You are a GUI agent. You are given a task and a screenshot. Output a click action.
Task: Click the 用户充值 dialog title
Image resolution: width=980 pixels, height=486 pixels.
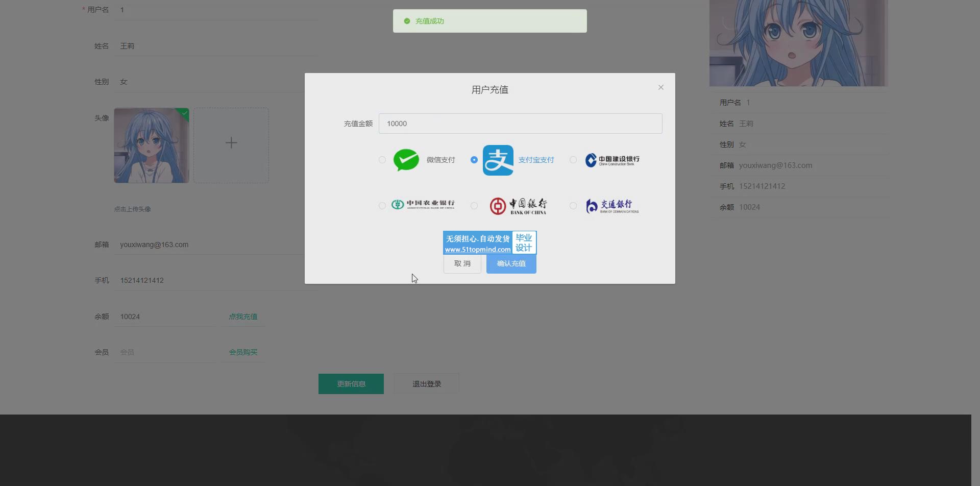pos(490,90)
